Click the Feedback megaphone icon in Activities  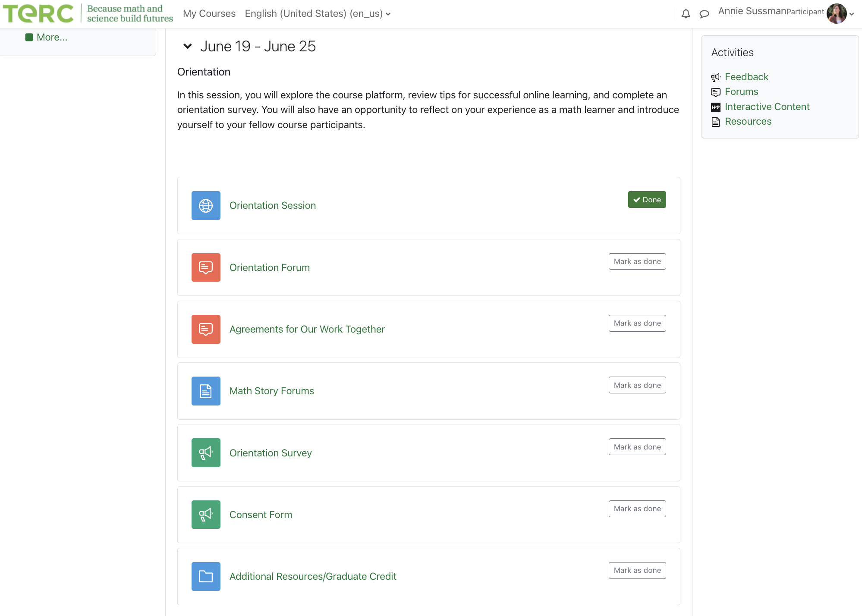tap(716, 77)
